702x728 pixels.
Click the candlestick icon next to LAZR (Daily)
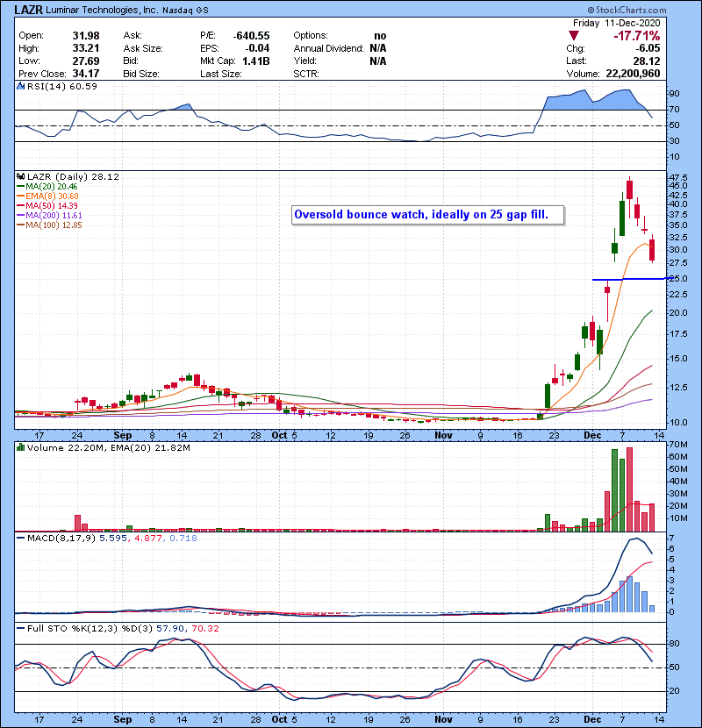pyautogui.click(x=20, y=176)
